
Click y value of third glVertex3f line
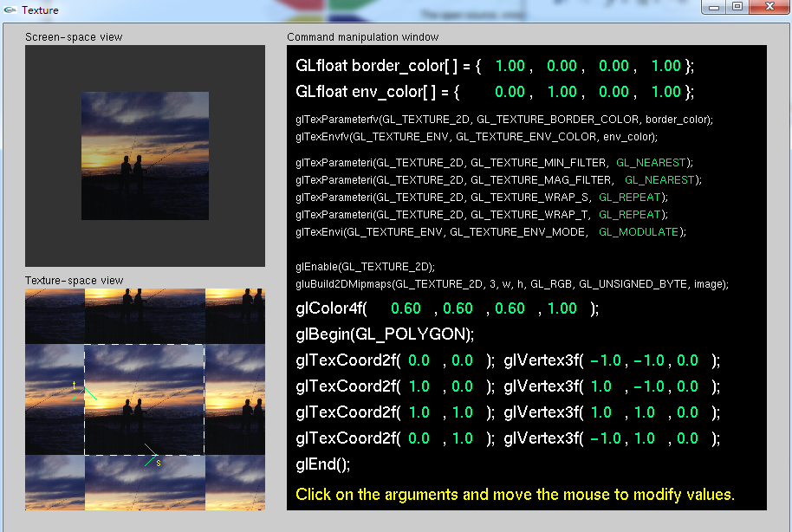(645, 412)
